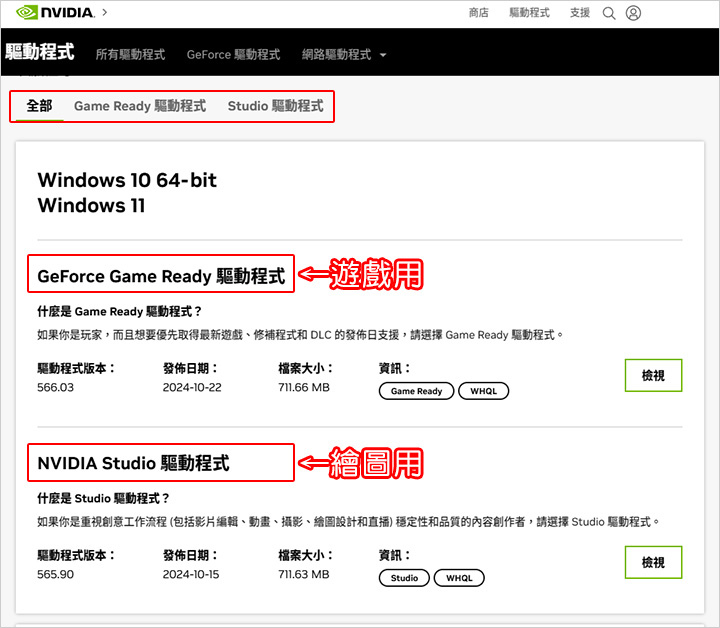Image resolution: width=720 pixels, height=628 pixels.
Task: Click the 驅動程式 page title heading
Action: (39, 52)
